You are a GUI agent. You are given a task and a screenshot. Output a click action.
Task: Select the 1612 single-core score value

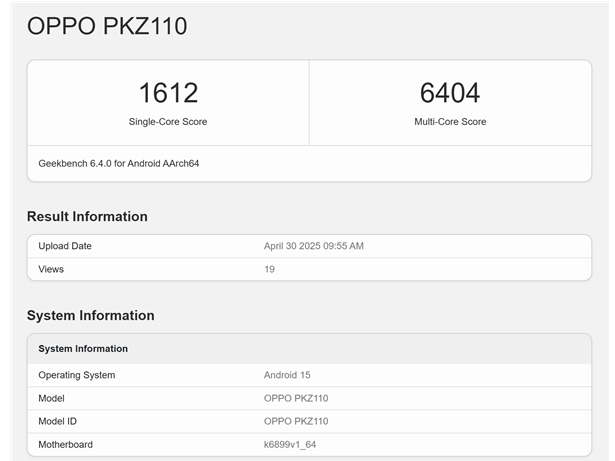[168, 93]
